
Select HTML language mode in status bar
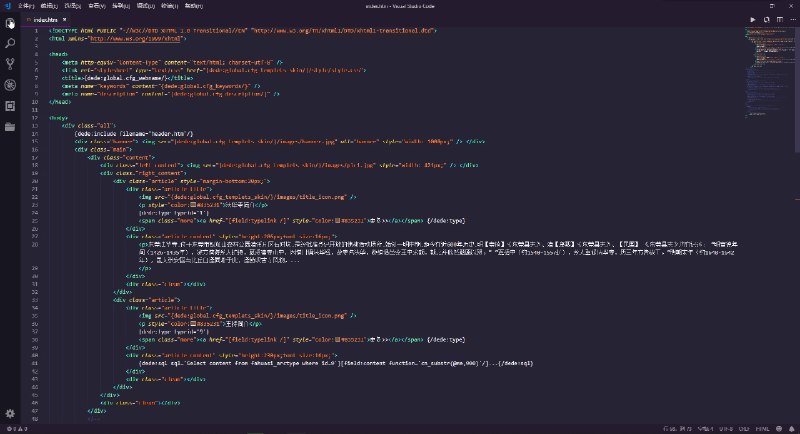[x=762, y=429]
